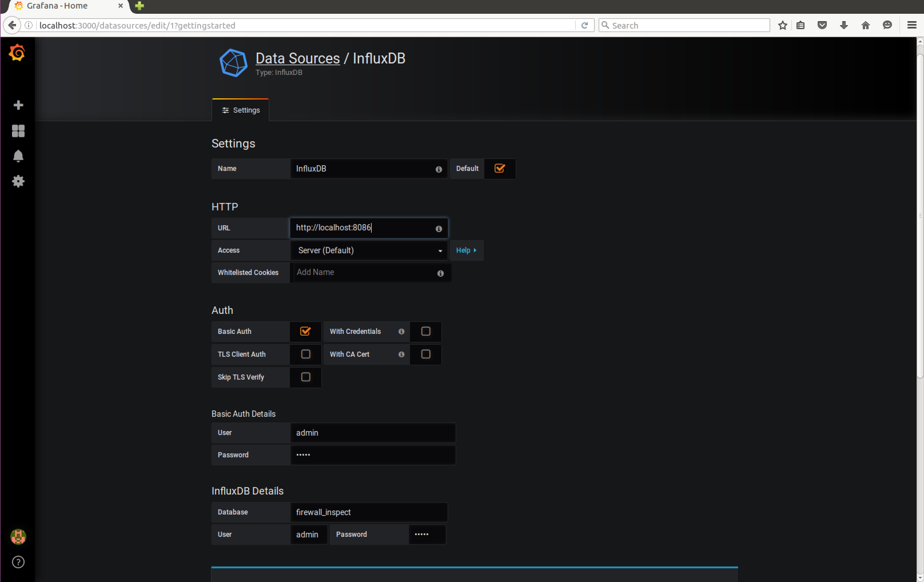Click the Database firewall_inspect input field
The width and height of the screenshot is (924, 582).
[x=369, y=512]
